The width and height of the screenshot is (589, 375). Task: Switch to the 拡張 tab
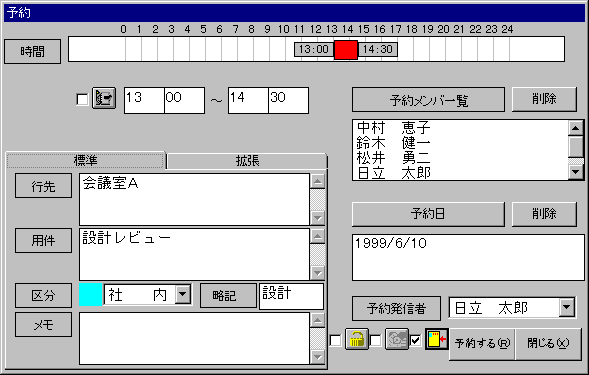pos(247,161)
